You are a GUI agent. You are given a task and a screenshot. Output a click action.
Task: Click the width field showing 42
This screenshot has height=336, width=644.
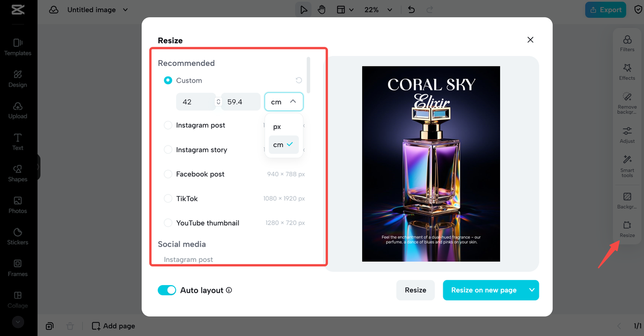coord(196,102)
